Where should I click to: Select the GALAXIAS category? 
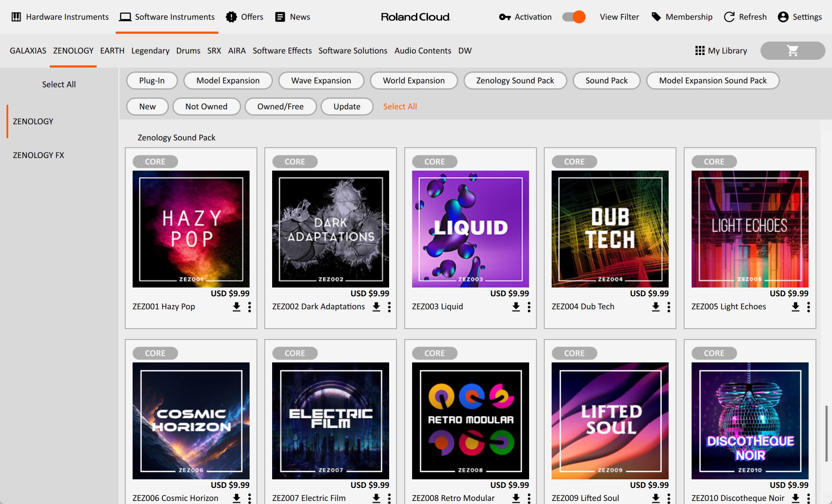pos(28,51)
